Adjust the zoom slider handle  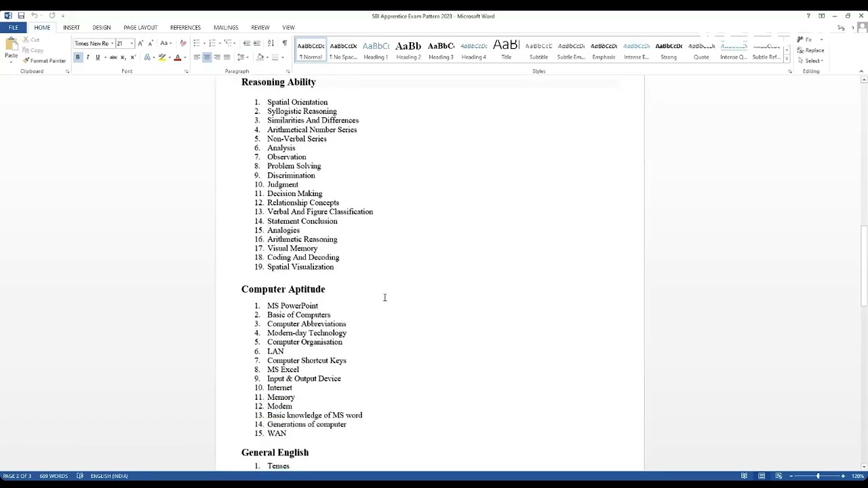(818, 476)
